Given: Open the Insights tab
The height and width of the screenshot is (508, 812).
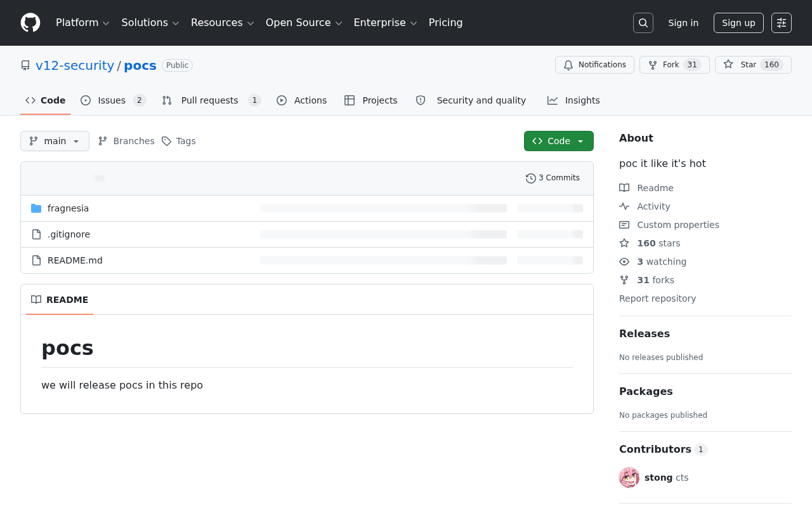Looking at the screenshot, I should (573, 100).
